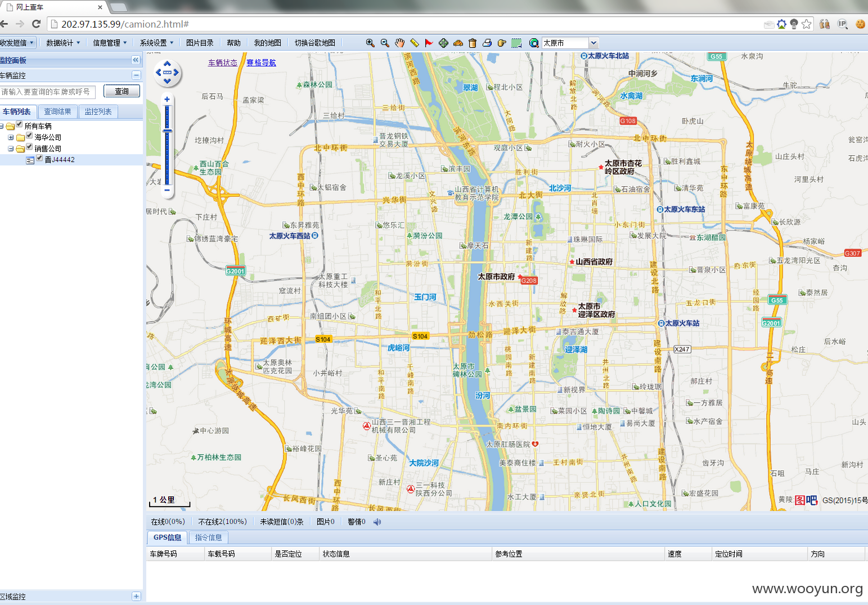This screenshot has height=605, width=868.
Task: Click the ruler icon in the pan control center
Action: tap(167, 72)
